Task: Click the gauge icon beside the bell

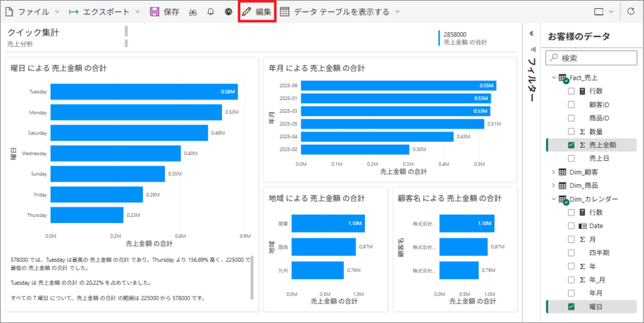Action: (228, 12)
